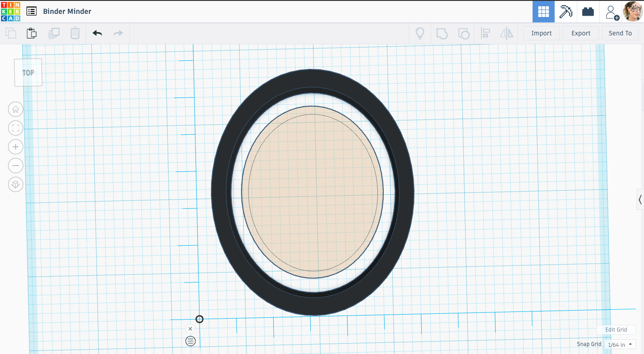Open the user profile avatar
644x354 pixels.
point(633,12)
